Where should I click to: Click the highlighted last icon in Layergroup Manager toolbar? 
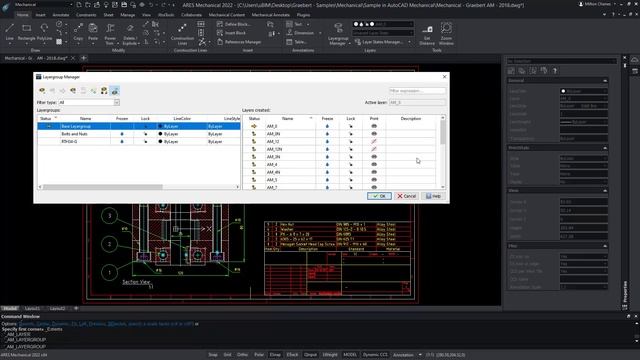point(115,91)
